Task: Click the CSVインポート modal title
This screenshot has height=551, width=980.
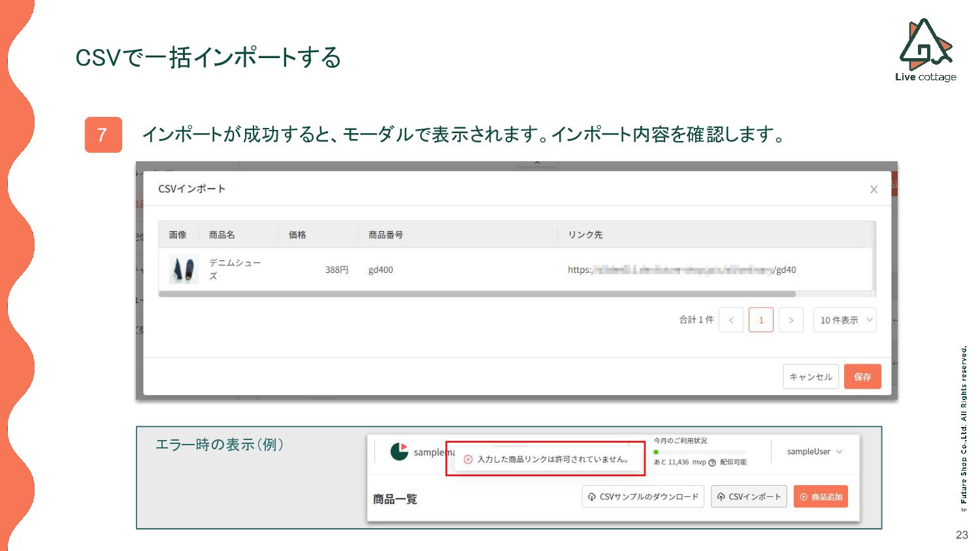Action: (x=192, y=189)
